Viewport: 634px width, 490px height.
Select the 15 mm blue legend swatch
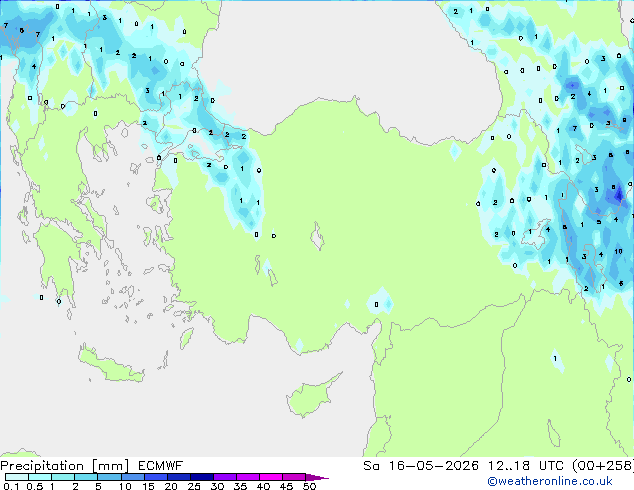tap(156, 477)
